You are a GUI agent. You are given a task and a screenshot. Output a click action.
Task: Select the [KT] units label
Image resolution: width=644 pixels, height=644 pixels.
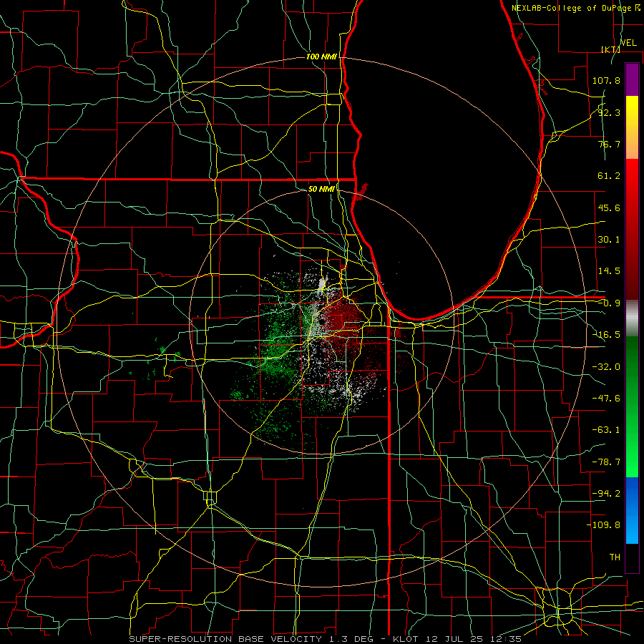[611, 49]
